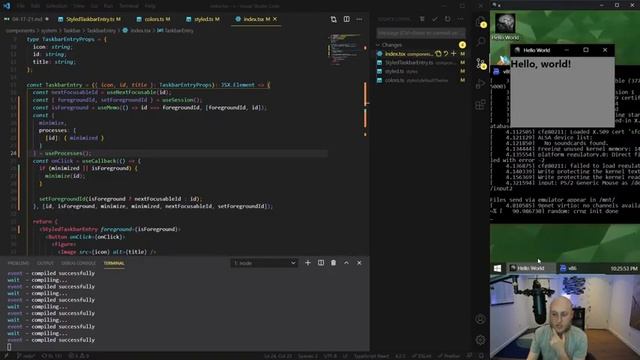Open Run and Debug view in activity bar

[x=480, y=84]
